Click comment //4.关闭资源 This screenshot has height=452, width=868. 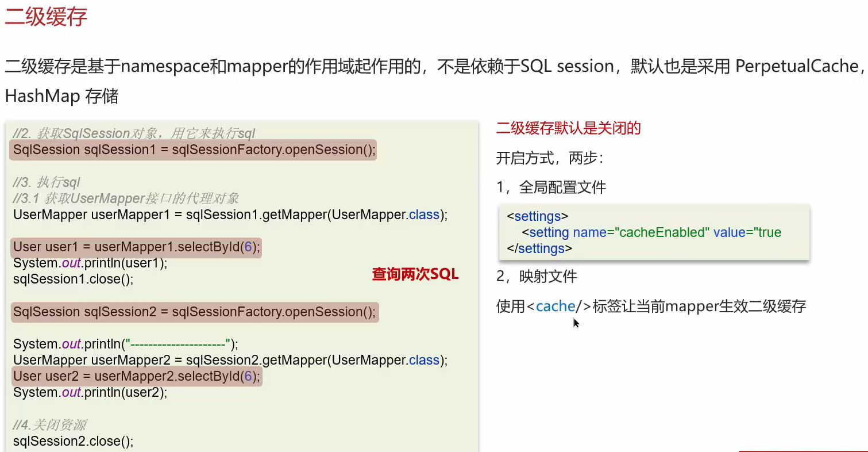50,426
